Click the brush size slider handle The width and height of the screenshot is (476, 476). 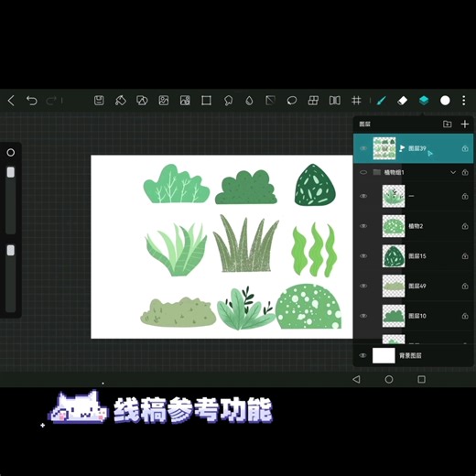point(11,172)
